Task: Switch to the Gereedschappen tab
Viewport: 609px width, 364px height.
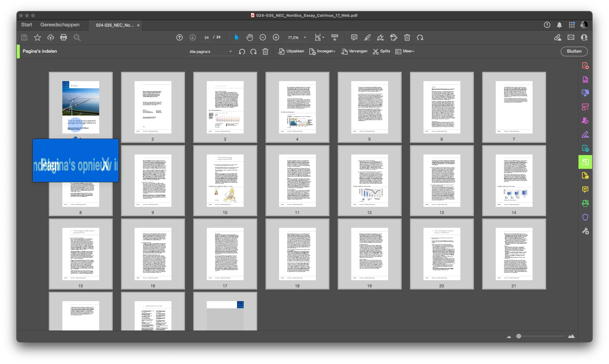Action: 60,25
